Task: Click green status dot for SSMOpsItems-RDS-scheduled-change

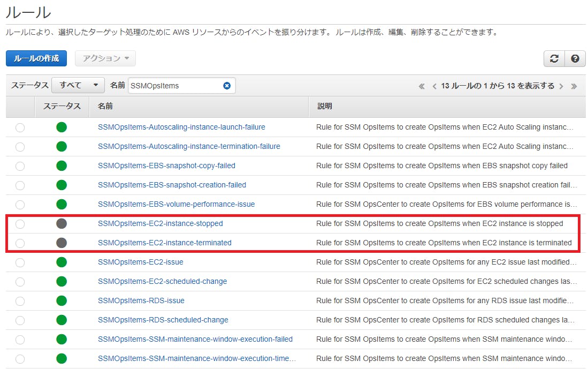Action: click(x=62, y=320)
